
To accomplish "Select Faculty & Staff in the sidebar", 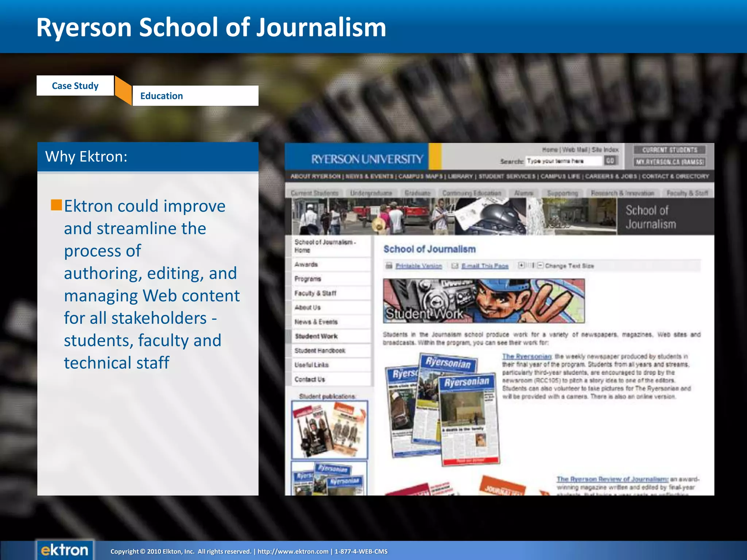I will tap(331, 293).
